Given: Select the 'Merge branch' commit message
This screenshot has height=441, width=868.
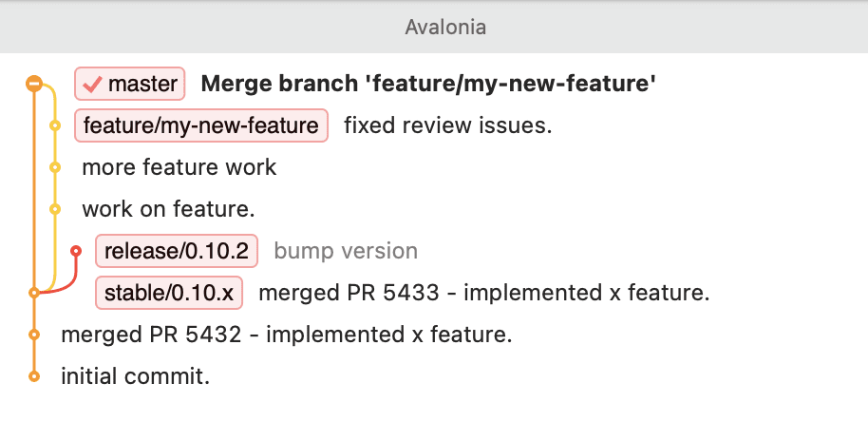Looking at the screenshot, I should click(x=428, y=85).
